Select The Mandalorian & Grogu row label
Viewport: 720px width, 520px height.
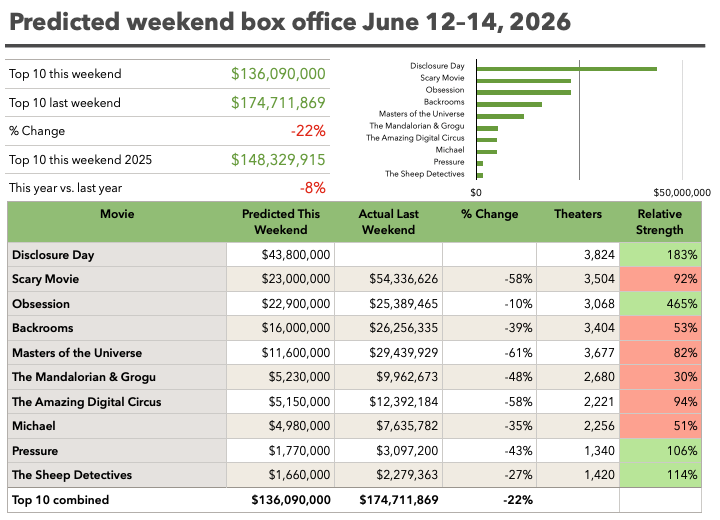click(x=84, y=377)
